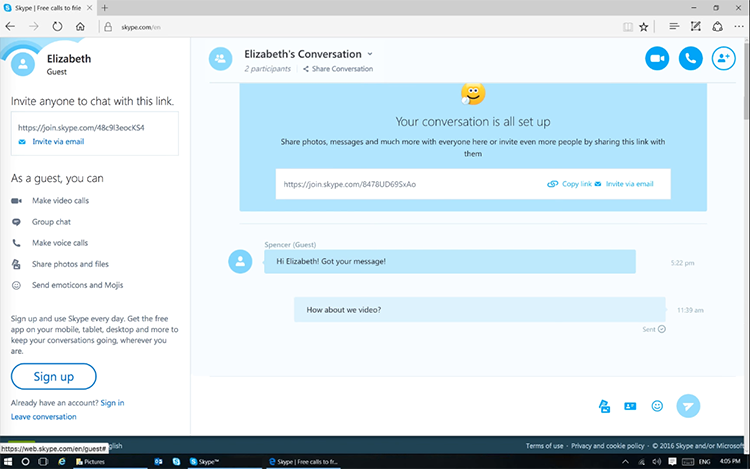Start a voice call with the phone button
Viewport: 750px width, 469px height.
click(x=690, y=58)
